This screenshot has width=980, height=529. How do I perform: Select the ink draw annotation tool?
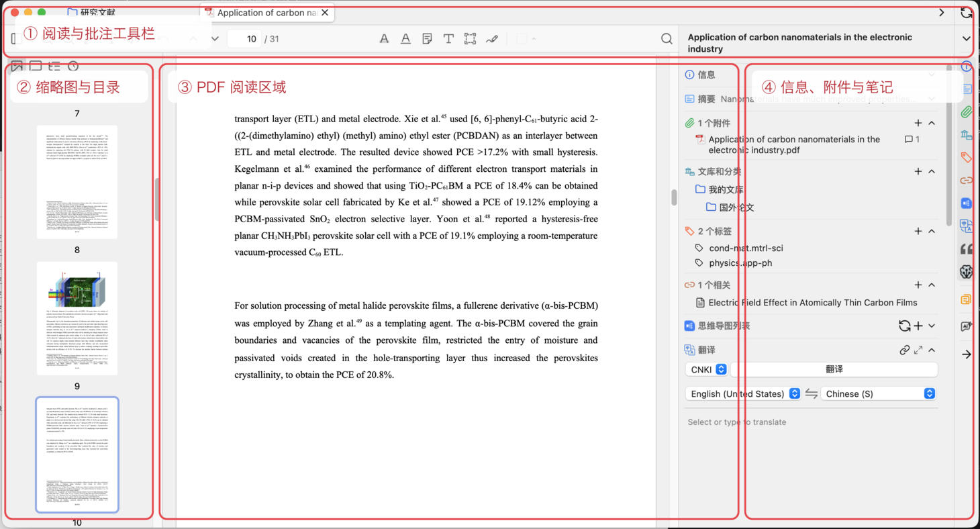tap(492, 39)
